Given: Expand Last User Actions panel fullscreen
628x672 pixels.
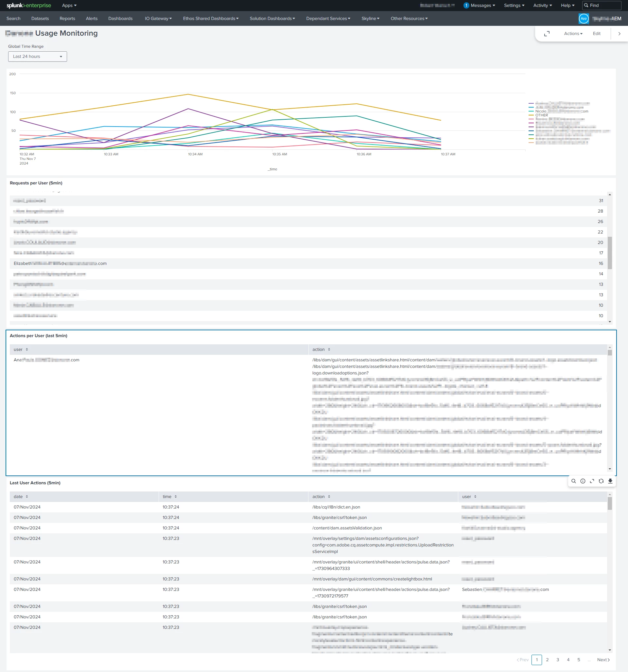Looking at the screenshot, I should point(592,481).
